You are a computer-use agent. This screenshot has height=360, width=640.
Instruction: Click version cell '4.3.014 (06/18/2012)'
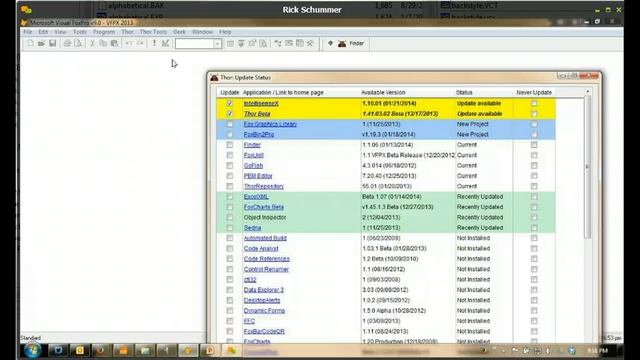click(389, 166)
